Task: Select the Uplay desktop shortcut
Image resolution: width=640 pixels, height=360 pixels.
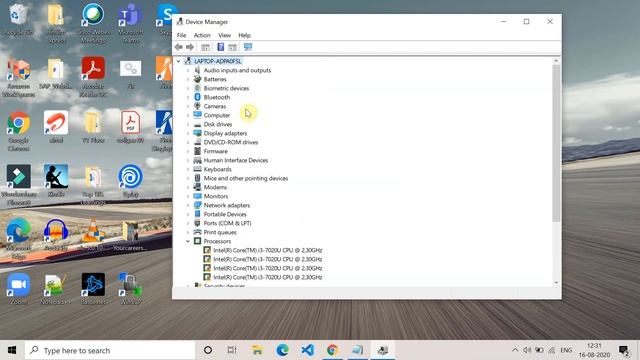Action: point(131,181)
